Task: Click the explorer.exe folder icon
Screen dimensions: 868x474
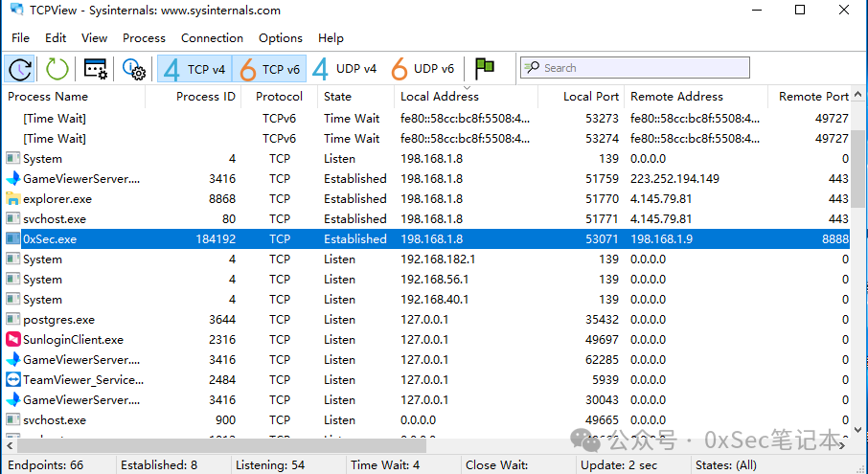Action: (x=12, y=198)
